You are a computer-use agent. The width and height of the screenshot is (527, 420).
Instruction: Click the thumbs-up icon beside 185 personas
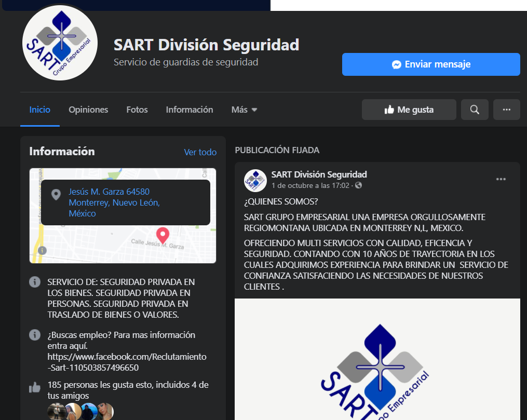coord(35,387)
